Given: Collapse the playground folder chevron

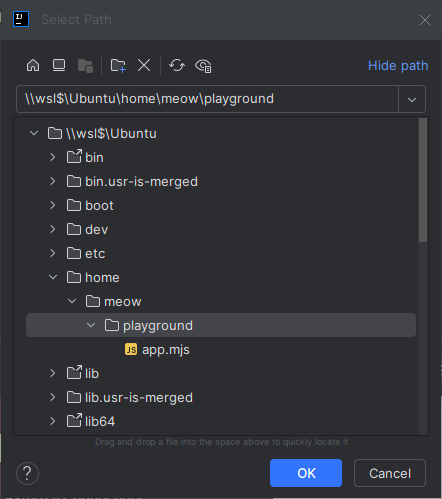Looking at the screenshot, I should (91, 325).
